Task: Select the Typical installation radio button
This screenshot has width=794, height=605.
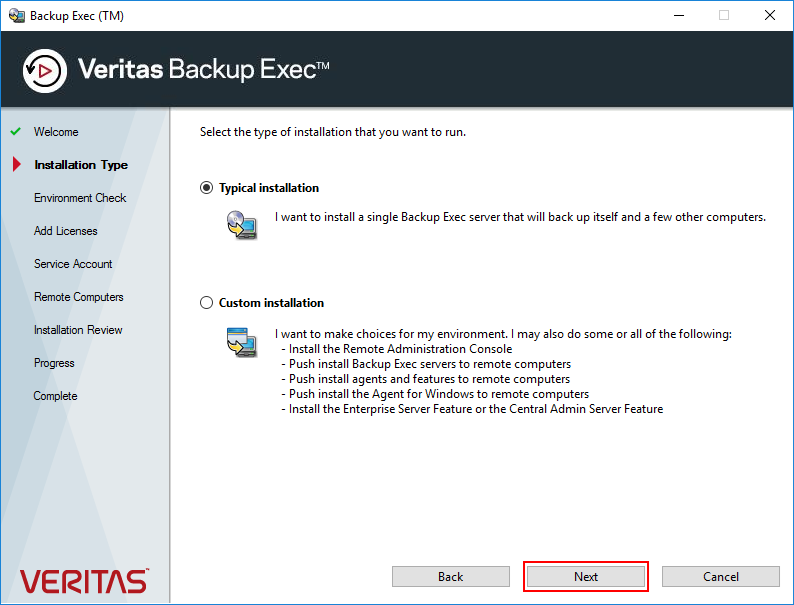Action: [x=206, y=188]
